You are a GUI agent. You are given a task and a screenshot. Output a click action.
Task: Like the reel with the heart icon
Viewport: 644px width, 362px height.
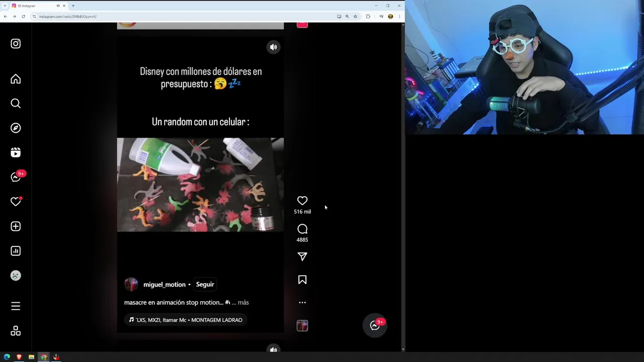click(x=302, y=201)
